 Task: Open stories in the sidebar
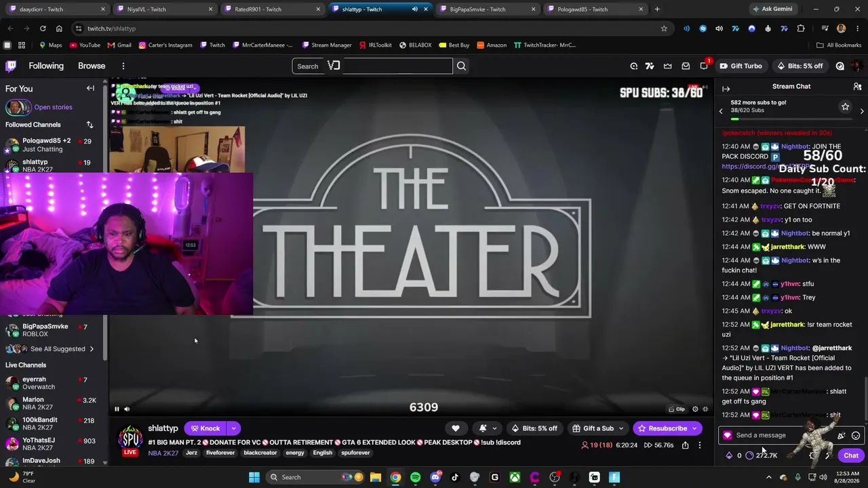tap(53, 107)
